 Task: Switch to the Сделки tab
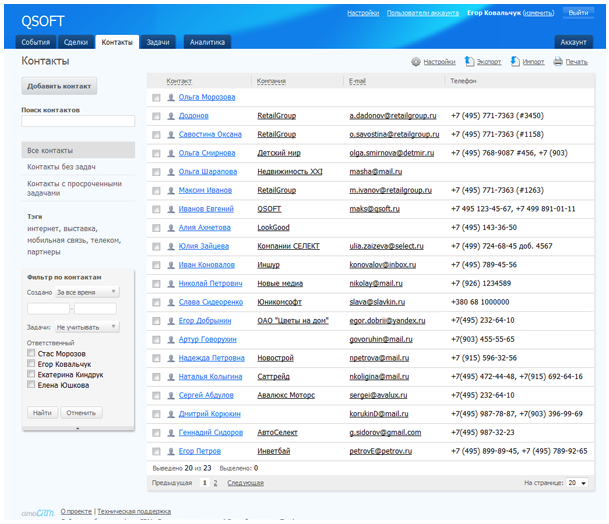[74, 42]
